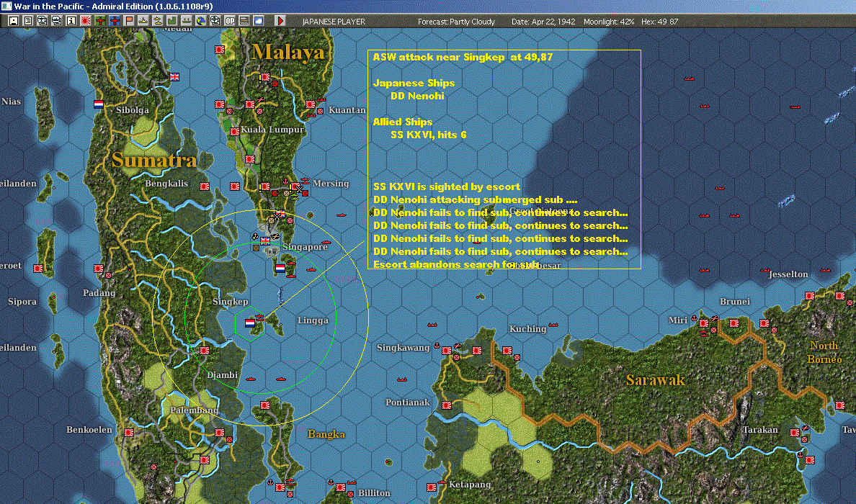Viewport: 856px width, 504px height.
Task: Click the cloud weather toolbar icon
Action: [258, 21]
